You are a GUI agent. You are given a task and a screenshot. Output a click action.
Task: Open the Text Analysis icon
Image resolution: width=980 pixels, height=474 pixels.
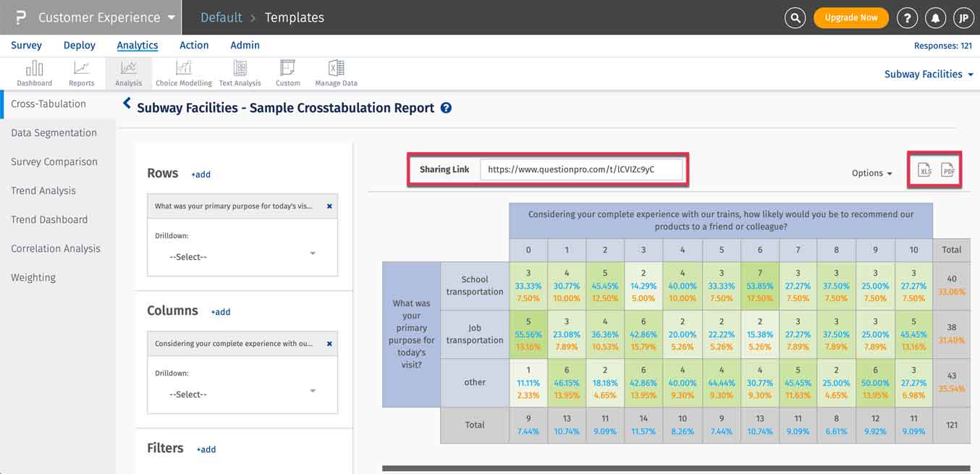click(240, 74)
